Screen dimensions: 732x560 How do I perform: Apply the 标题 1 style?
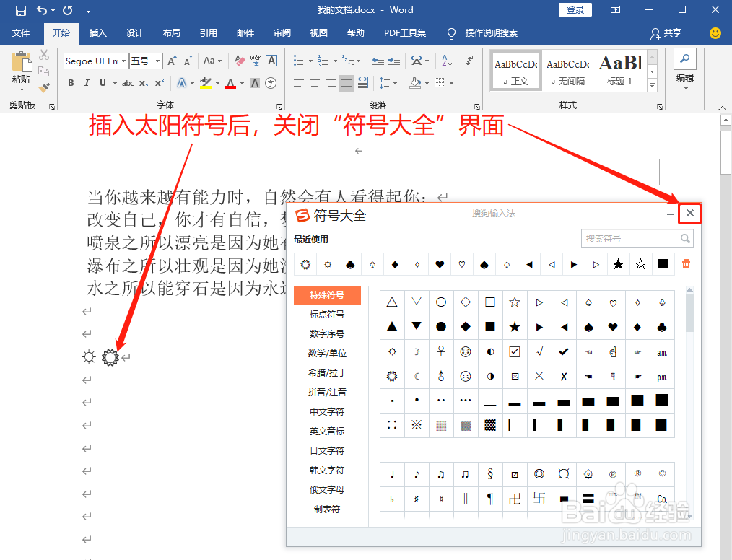(619, 70)
